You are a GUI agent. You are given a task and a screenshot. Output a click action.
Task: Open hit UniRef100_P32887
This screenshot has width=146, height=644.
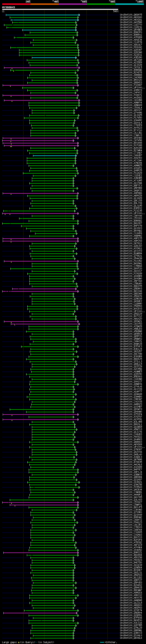131,85
